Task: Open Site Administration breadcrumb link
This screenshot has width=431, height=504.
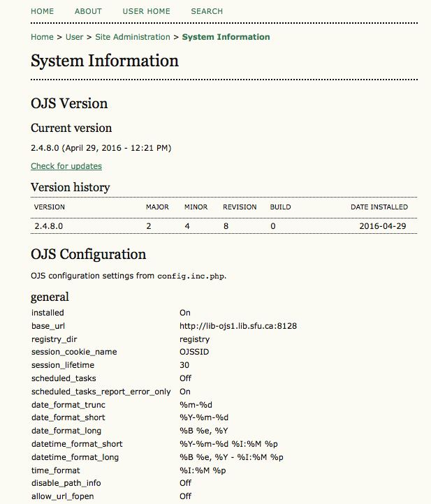Action: coord(133,37)
